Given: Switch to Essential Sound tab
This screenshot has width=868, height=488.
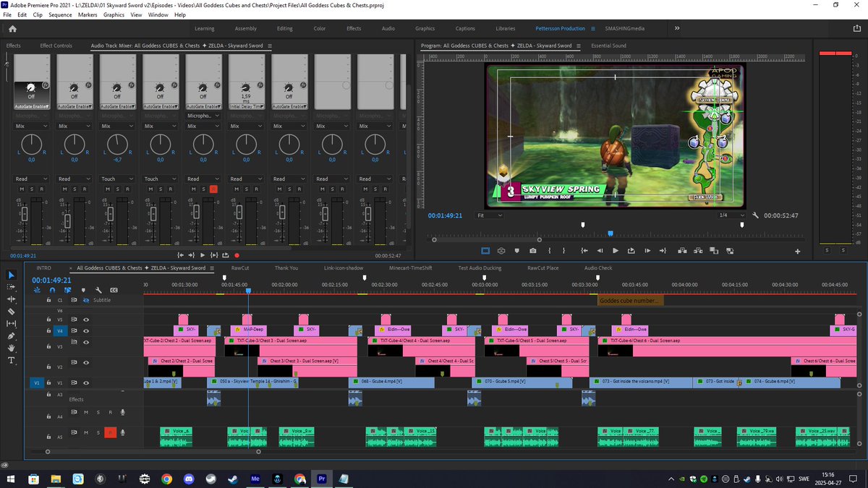Looking at the screenshot, I should 608,46.
